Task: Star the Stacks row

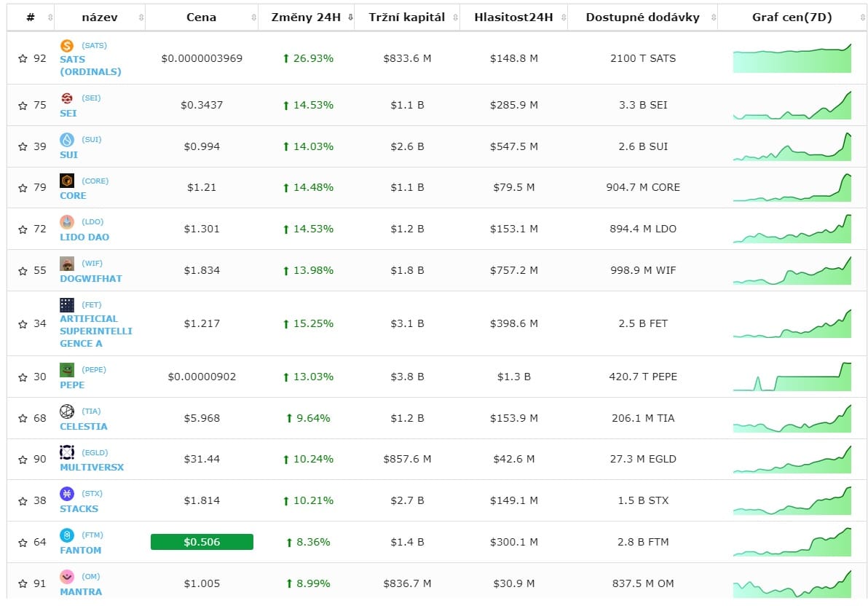Action: click(23, 501)
